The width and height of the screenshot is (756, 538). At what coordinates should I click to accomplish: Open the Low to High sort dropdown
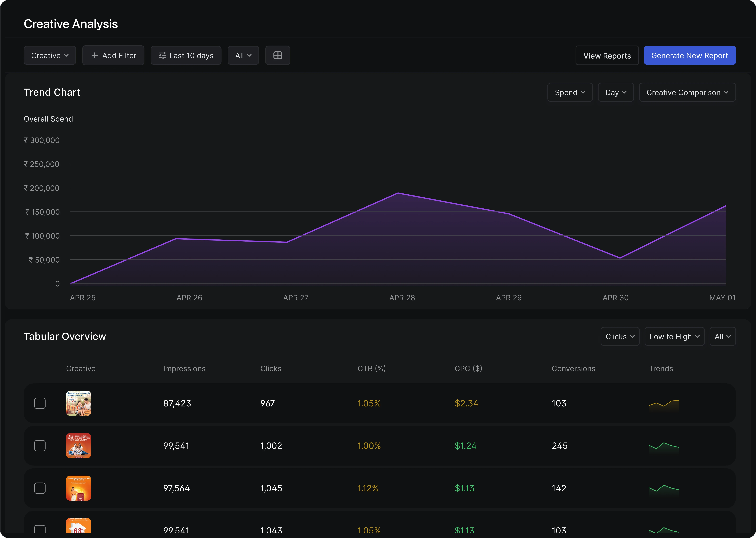674,337
